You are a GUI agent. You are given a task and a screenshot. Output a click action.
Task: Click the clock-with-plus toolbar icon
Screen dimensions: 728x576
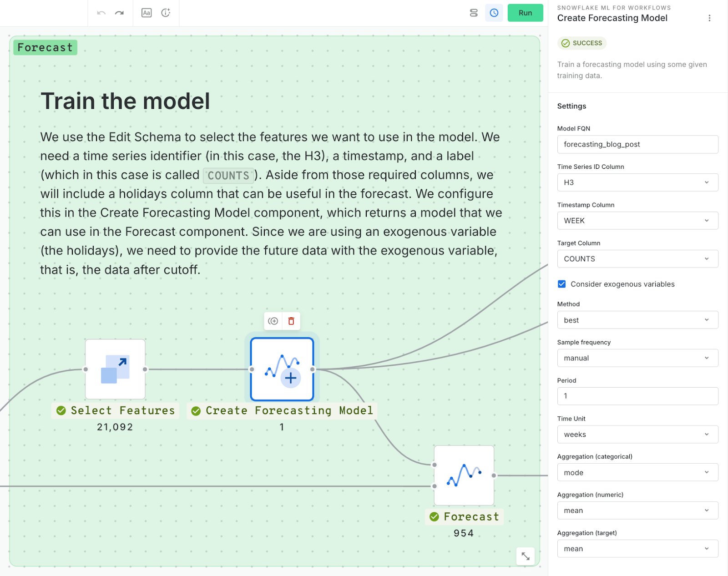[x=166, y=13]
